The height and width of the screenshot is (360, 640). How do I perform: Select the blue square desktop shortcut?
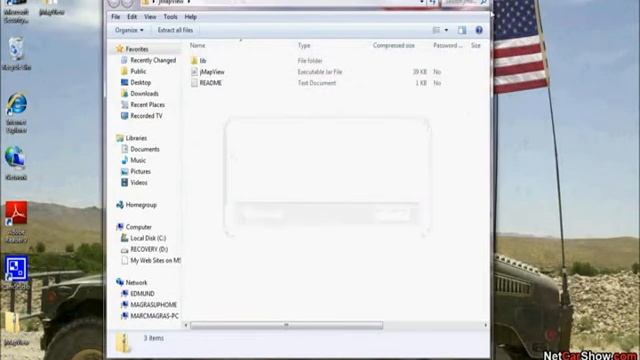pos(16,272)
